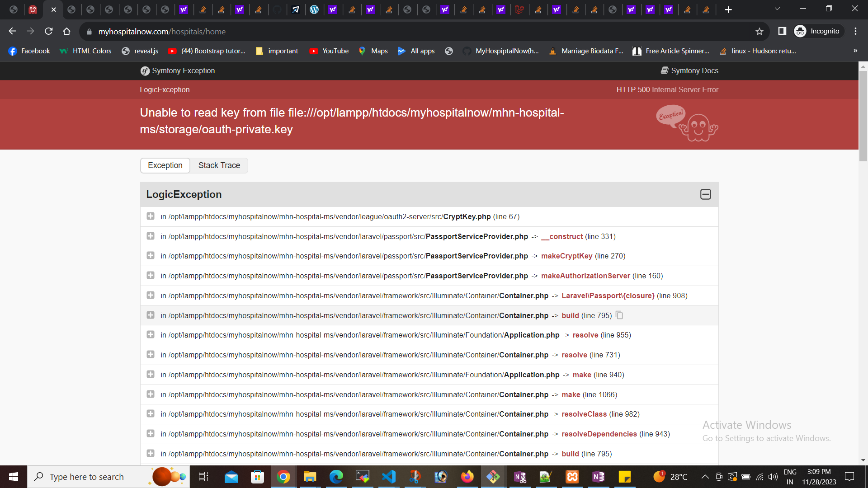
Task: Open the linux - Hudson bookmark
Action: click(x=758, y=51)
